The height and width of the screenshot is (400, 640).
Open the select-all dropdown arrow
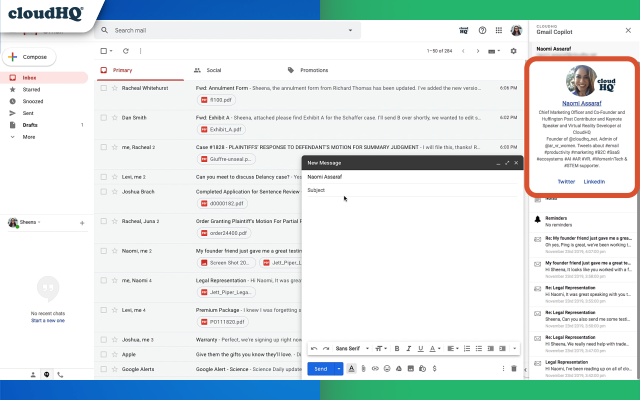tap(111, 51)
